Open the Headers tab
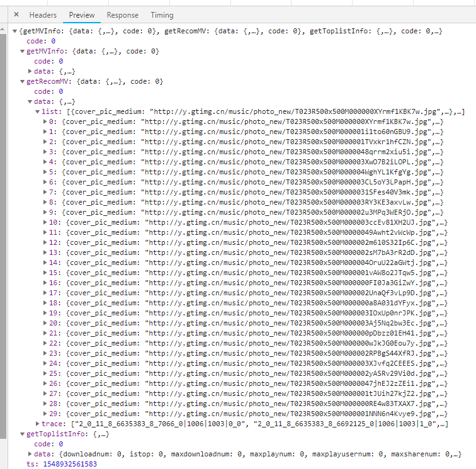The image size is (476, 469). tap(43, 15)
